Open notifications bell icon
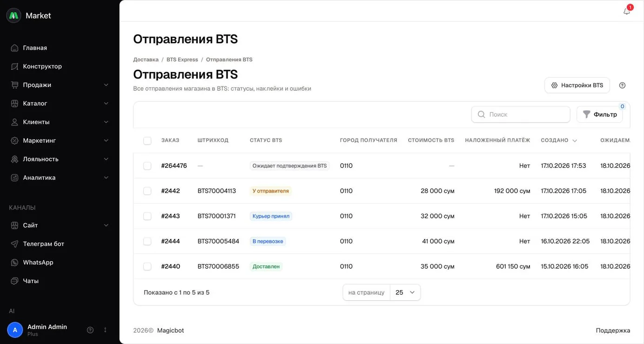 click(627, 11)
